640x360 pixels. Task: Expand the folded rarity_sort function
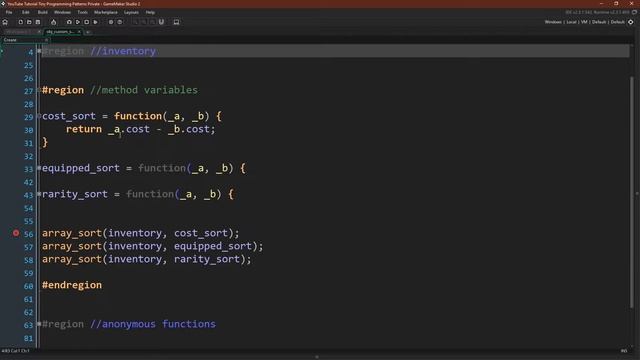[39, 194]
